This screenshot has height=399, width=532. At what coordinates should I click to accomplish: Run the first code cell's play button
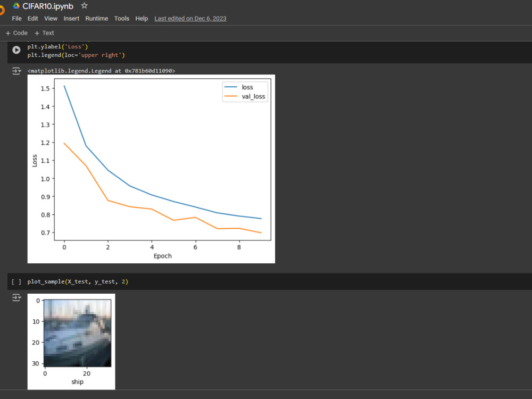point(16,49)
